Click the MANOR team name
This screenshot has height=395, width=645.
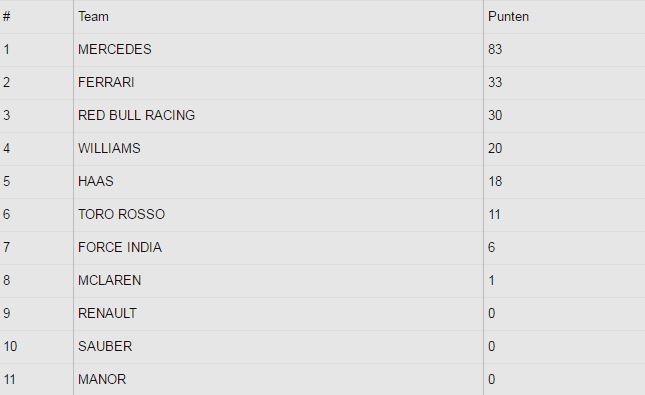102,379
